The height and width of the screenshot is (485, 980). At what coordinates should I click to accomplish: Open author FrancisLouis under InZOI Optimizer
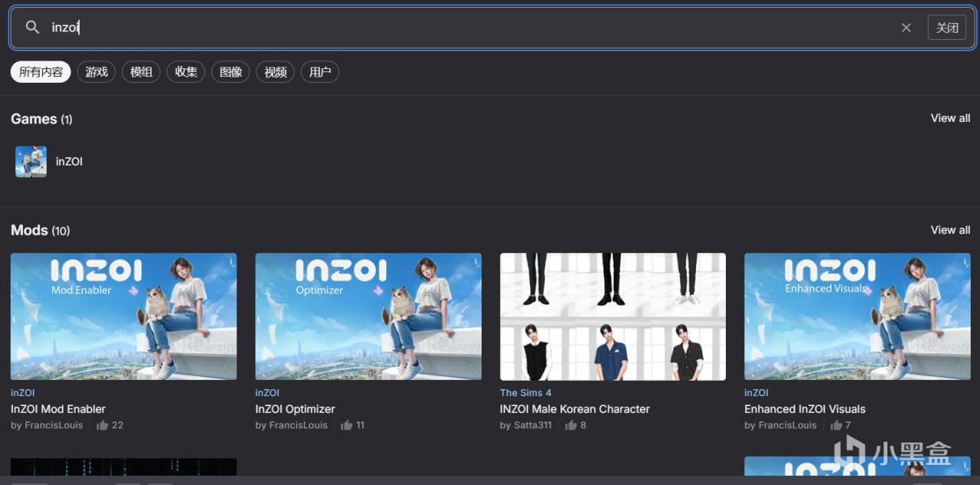tap(299, 425)
